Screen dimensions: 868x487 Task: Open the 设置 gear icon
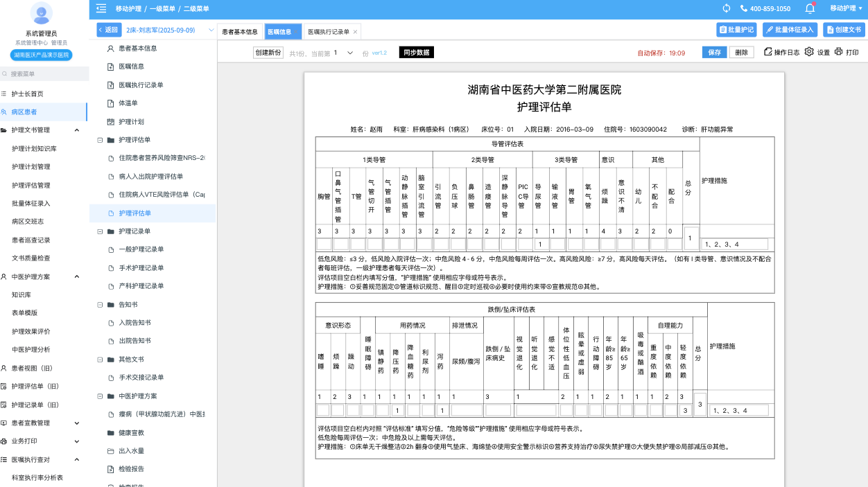809,52
